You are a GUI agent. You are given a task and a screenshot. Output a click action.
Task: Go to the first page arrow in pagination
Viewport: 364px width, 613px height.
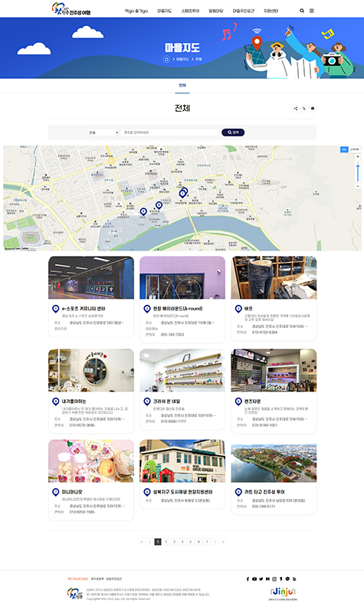[x=141, y=542]
